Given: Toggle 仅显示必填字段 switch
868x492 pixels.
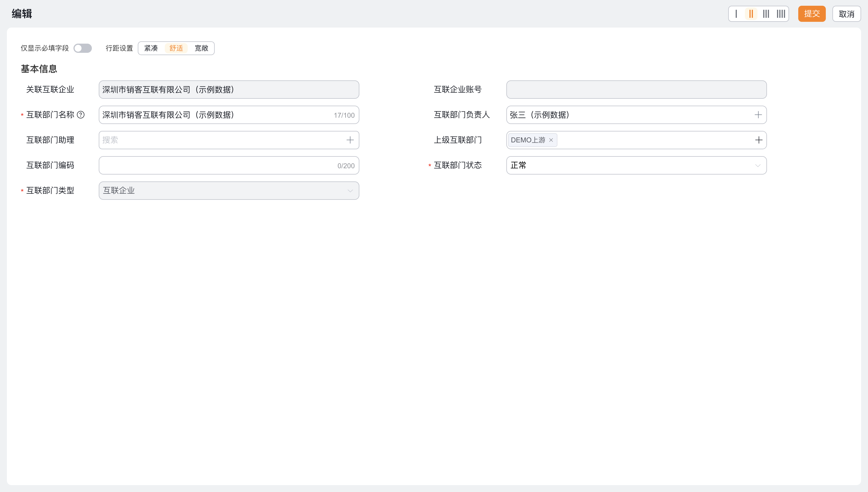Looking at the screenshot, I should (83, 48).
